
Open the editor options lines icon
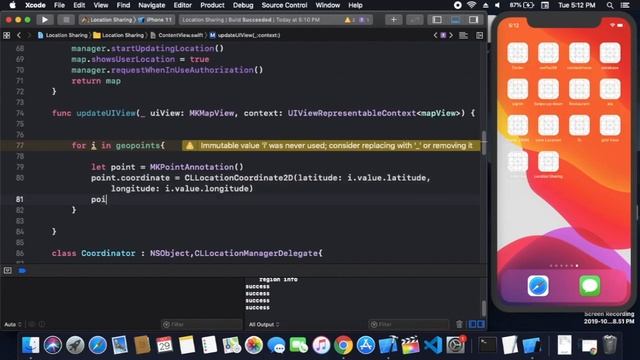point(464,36)
